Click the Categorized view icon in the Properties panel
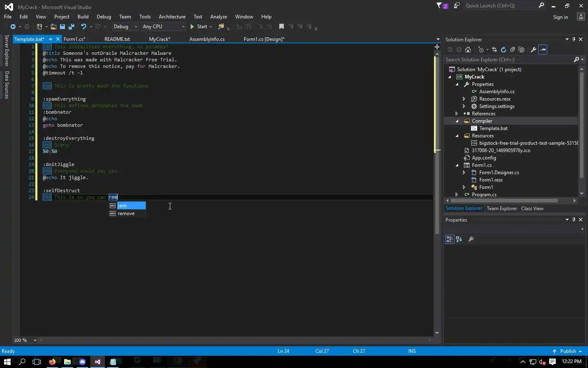The width and height of the screenshot is (588, 368). (450, 239)
